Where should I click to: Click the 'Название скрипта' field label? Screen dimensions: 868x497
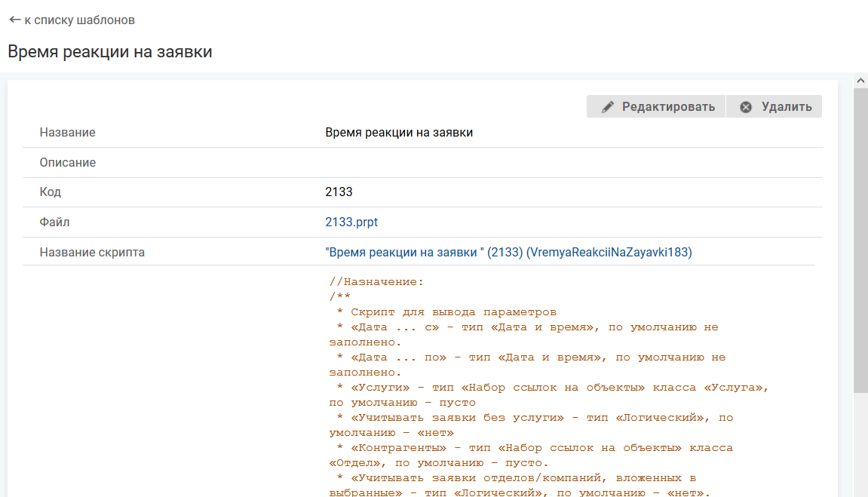pyautogui.click(x=92, y=253)
